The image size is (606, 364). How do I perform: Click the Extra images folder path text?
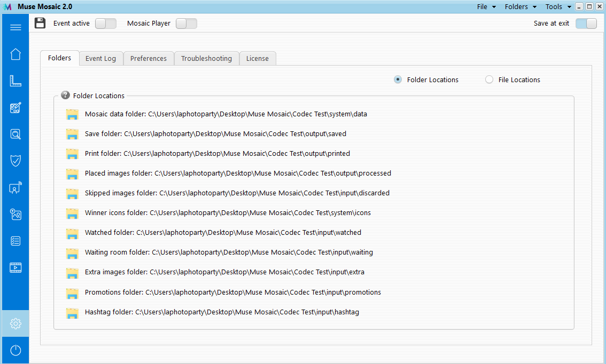(x=224, y=272)
